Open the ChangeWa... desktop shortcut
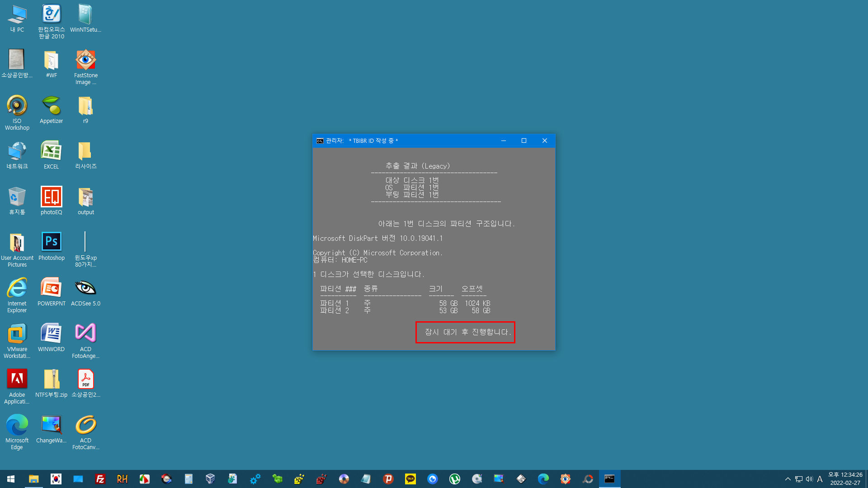Viewport: 868px width, 488px height. [x=52, y=429]
